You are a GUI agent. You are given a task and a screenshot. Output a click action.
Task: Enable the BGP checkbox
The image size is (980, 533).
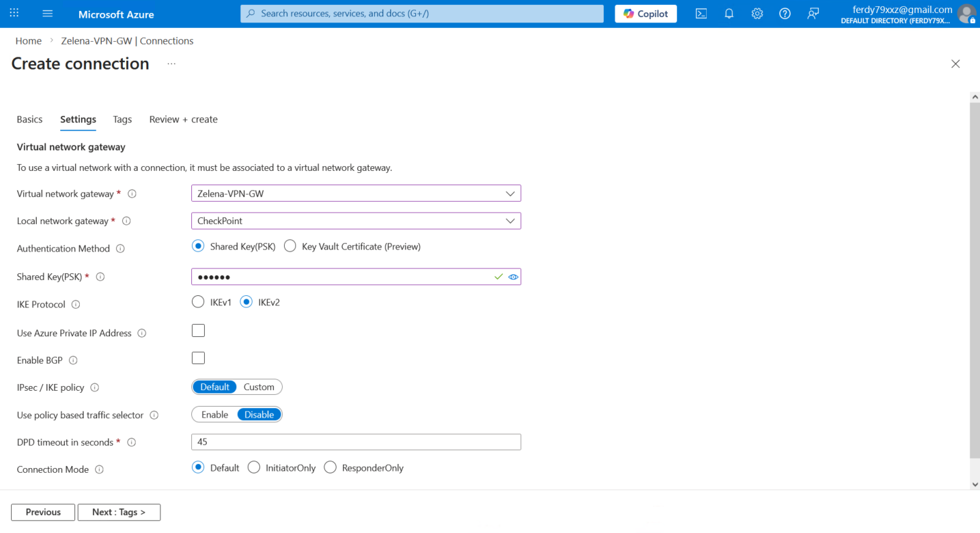point(198,358)
